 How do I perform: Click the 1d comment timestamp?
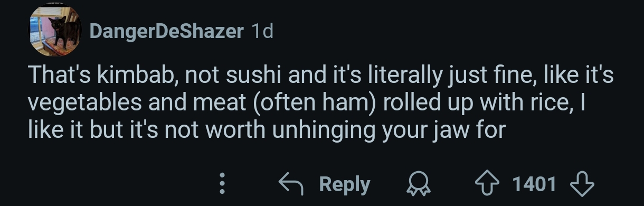262,31
